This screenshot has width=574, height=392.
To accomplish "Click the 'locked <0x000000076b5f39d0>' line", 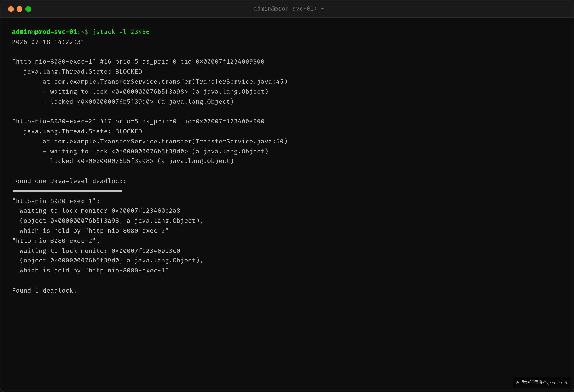I will pos(138,102).
